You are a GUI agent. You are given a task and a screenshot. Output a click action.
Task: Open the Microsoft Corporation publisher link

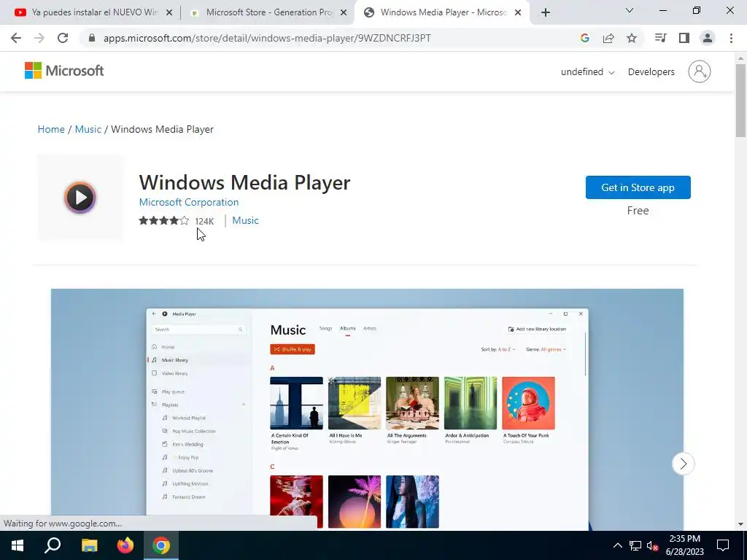[x=189, y=202]
